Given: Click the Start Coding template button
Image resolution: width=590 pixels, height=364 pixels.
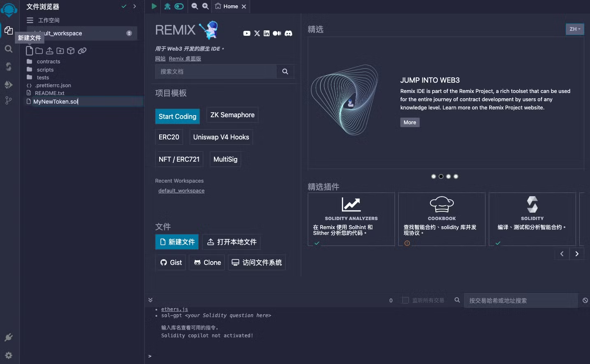Looking at the screenshot, I should (177, 116).
